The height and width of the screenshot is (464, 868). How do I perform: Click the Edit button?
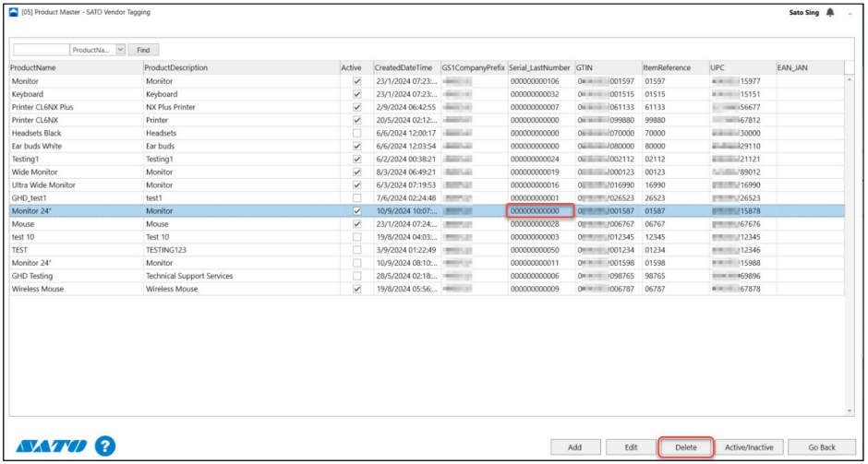[631, 447]
